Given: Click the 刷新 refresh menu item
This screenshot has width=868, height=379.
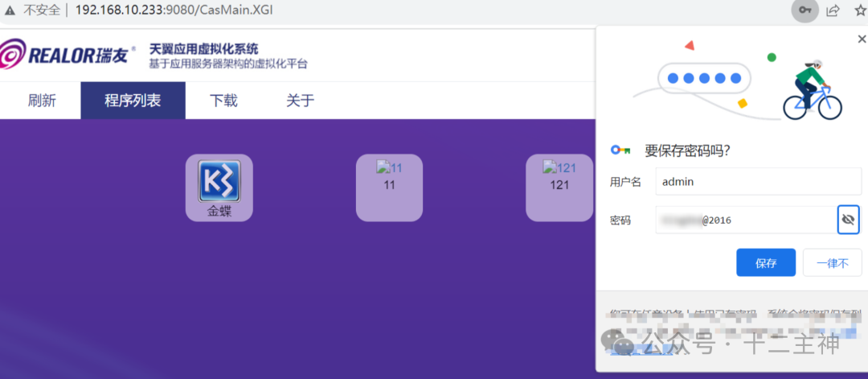Looking at the screenshot, I should point(42,101).
